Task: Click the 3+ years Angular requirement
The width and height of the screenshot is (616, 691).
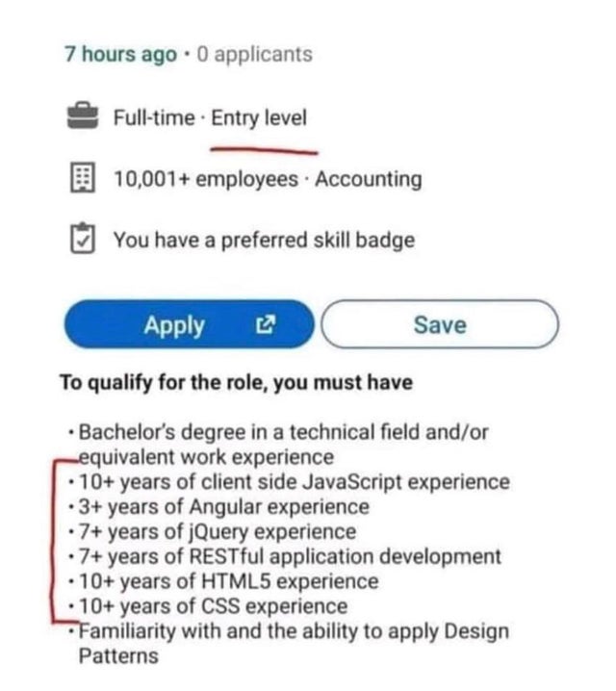Action: tap(219, 507)
